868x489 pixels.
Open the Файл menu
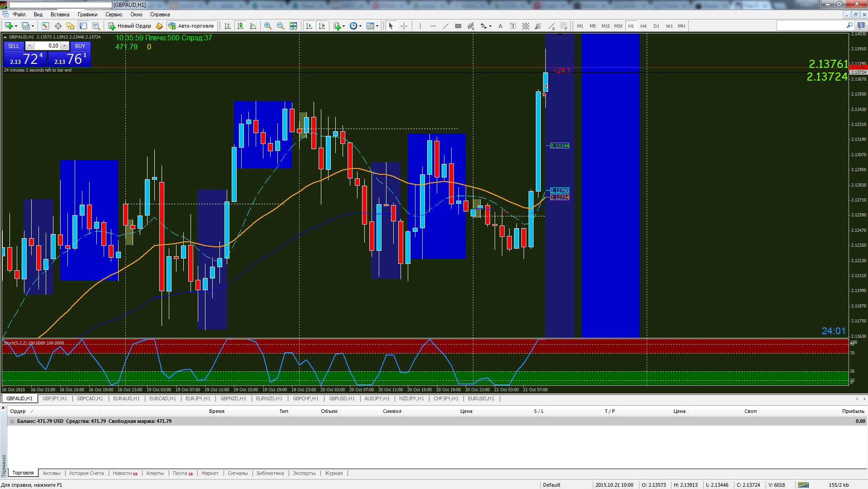point(19,14)
